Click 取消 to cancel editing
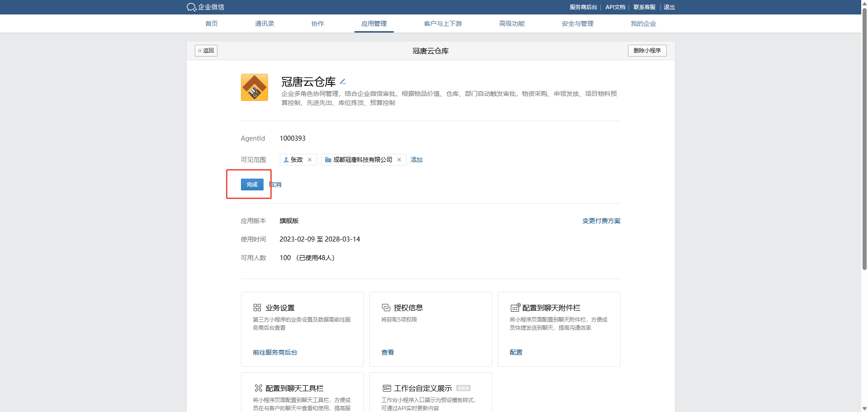The width and height of the screenshot is (868, 412). [275, 185]
